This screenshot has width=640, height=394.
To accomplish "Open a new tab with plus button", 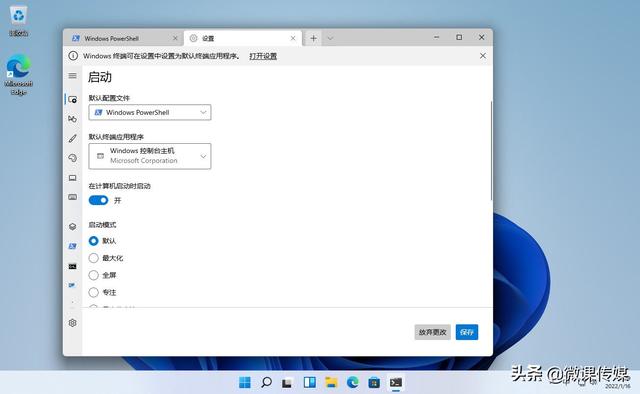I will 313,38.
